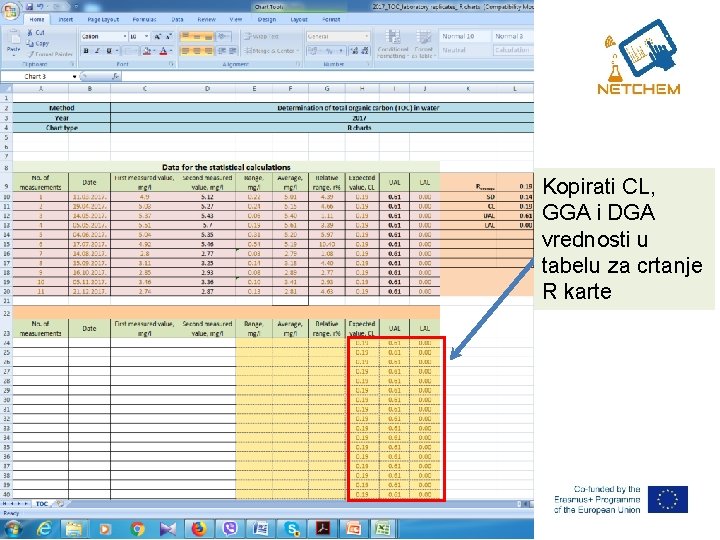Go to first sheet navigation arrow
This screenshot has width=720, height=540.
click(5, 504)
